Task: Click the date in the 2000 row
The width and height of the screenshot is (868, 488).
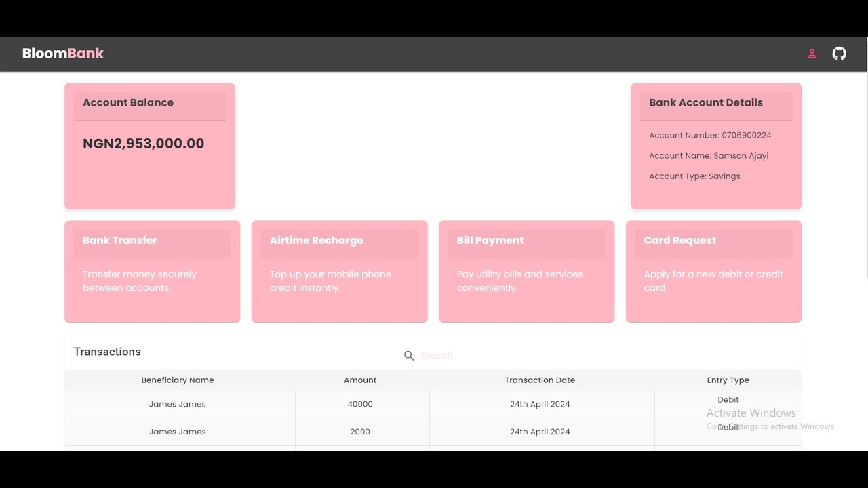Action: [540, 432]
